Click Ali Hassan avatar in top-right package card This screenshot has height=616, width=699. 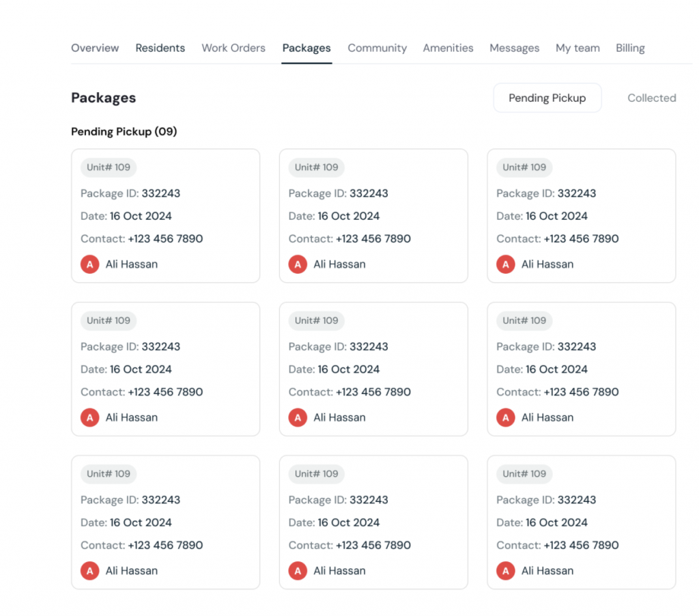coord(506,264)
